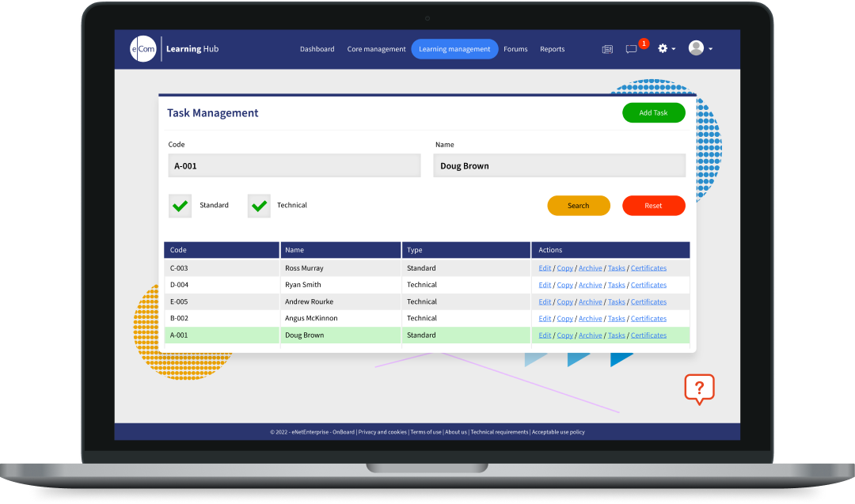
Task: Open the user profile avatar icon
Action: (x=697, y=47)
